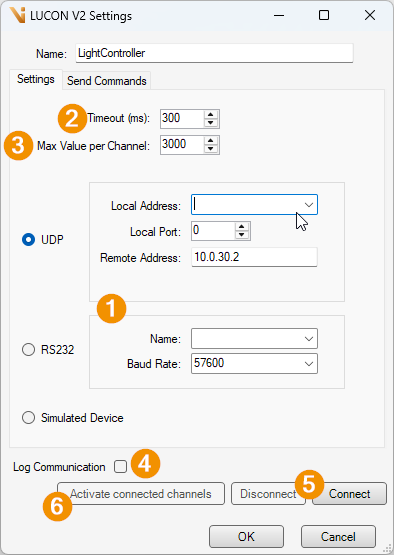Click the Timeout value field 300
The height and width of the screenshot is (555, 394).
(182, 118)
